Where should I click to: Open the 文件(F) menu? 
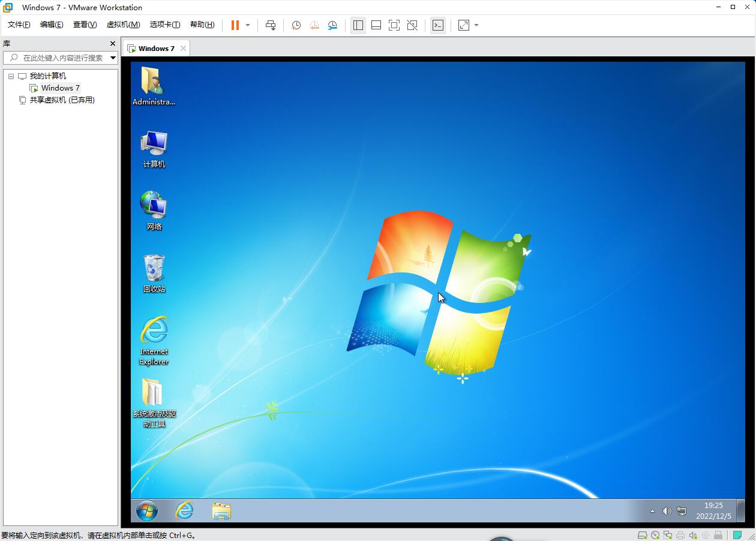[19, 25]
